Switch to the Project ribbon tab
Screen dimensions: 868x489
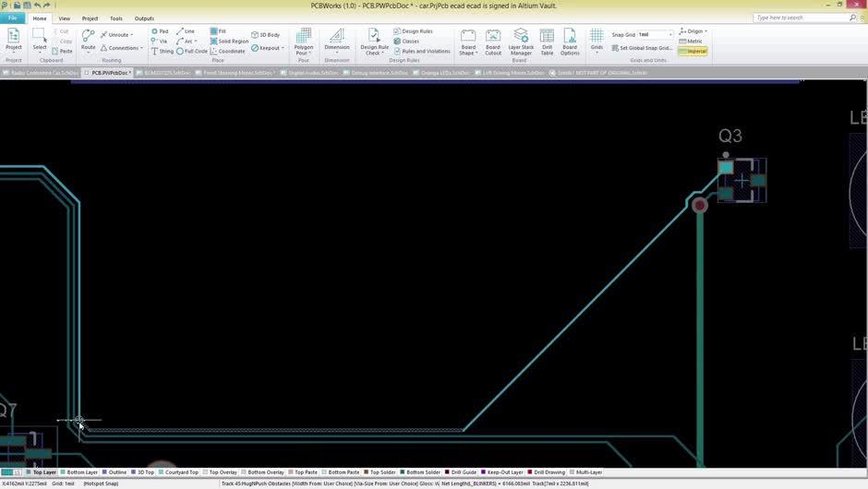(90, 18)
